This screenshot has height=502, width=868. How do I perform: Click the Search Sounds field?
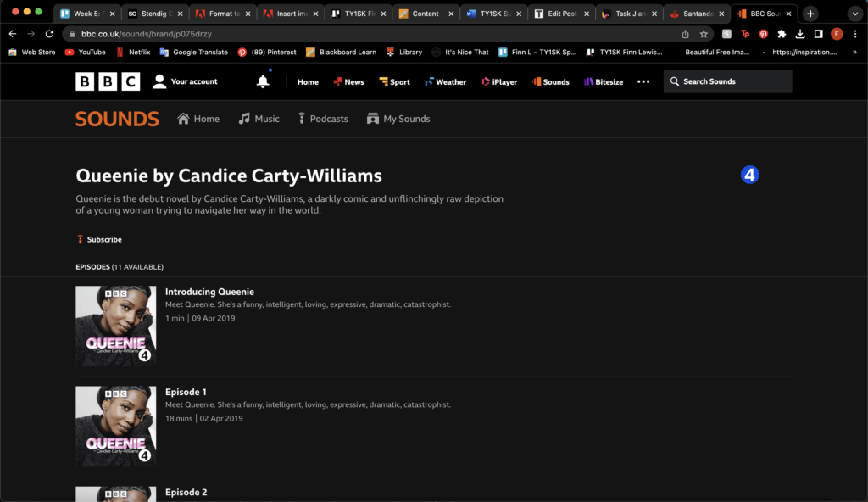click(728, 81)
